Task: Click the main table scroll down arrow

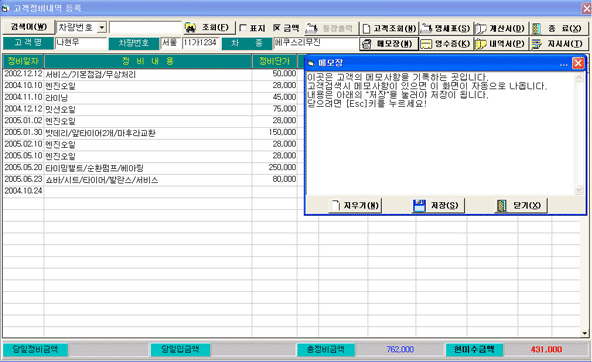Action: tap(584, 333)
